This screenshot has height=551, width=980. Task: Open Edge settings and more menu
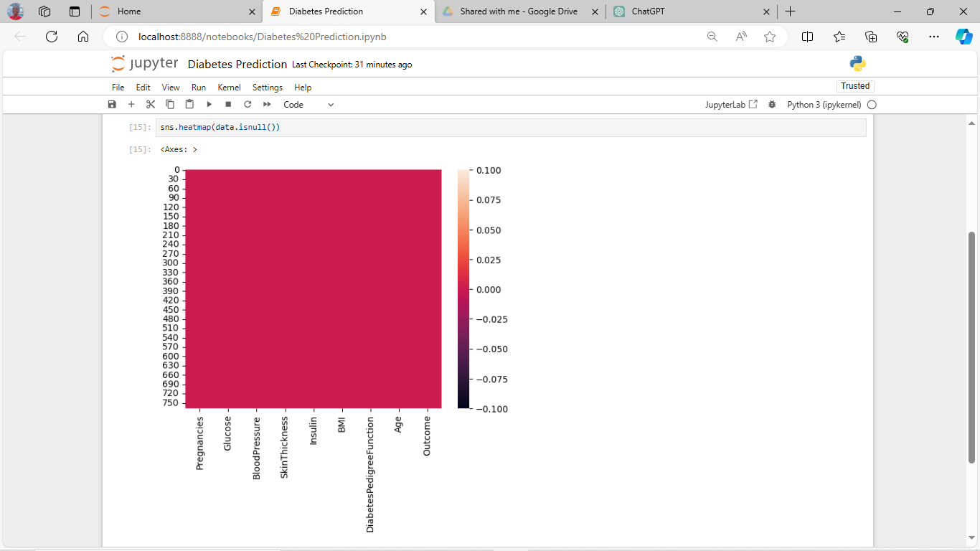coord(933,37)
